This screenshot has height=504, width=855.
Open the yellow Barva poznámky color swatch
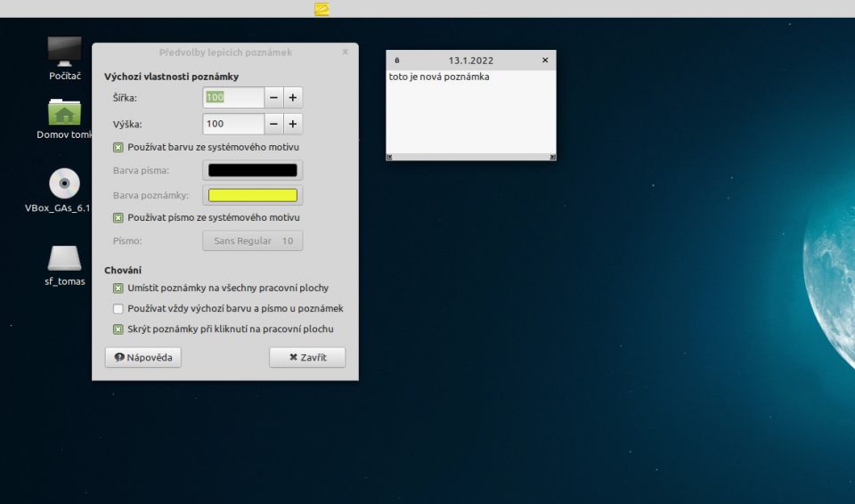pyautogui.click(x=252, y=195)
